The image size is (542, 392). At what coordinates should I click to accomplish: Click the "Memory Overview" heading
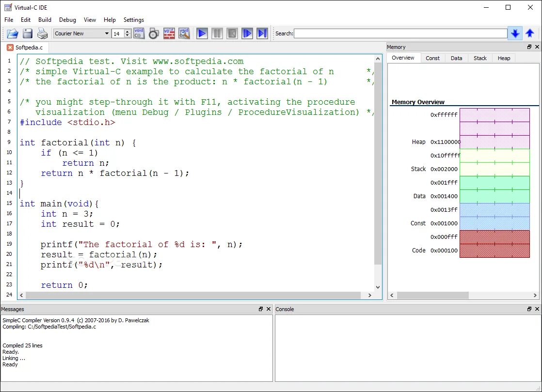pos(418,102)
